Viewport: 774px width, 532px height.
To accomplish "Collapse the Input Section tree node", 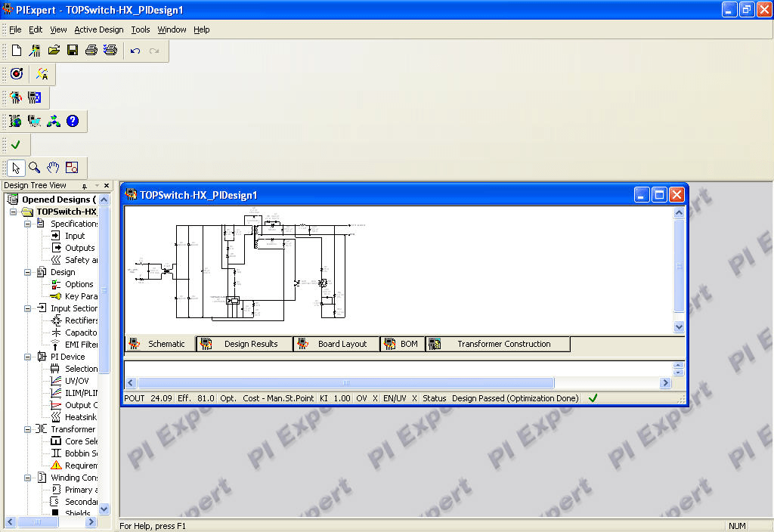I will click(x=28, y=308).
